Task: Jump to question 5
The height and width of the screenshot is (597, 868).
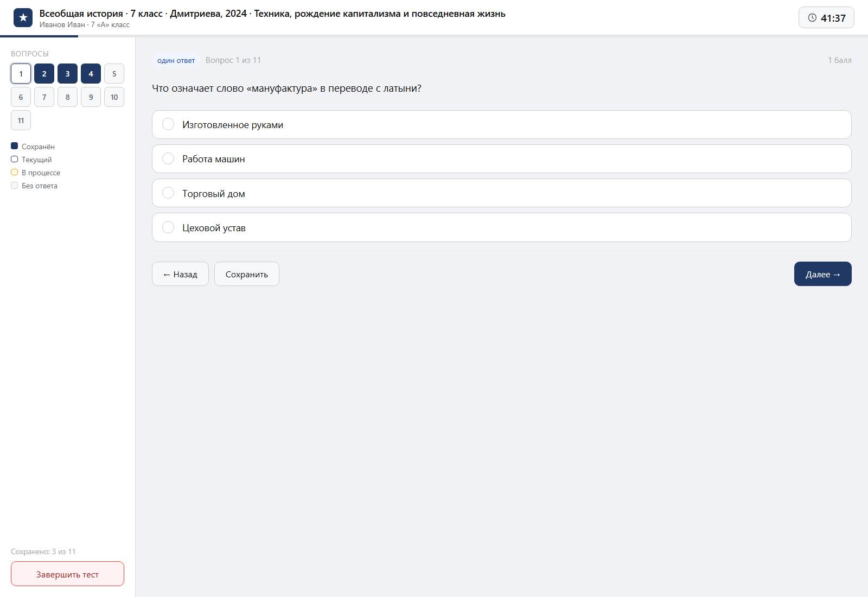Action: (x=114, y=74)
